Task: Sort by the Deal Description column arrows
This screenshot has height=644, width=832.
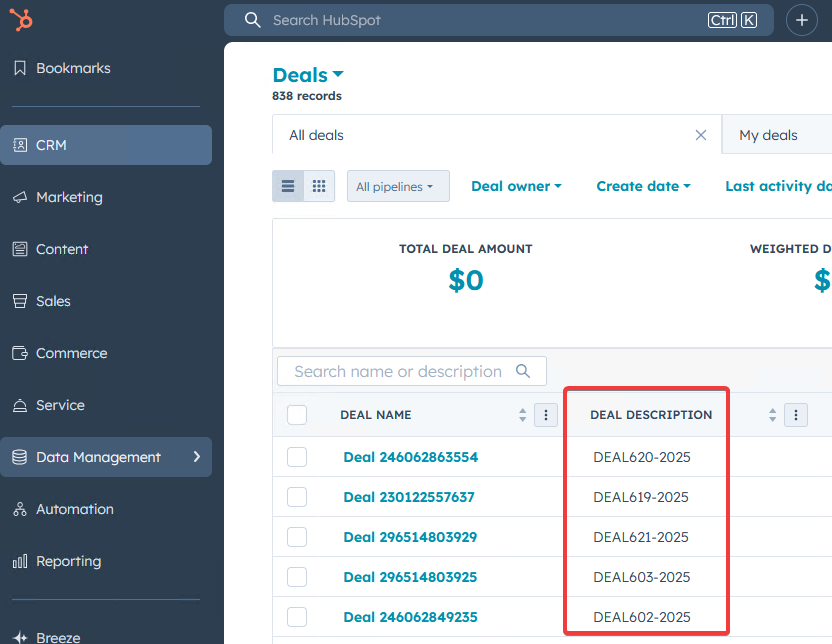Action: pos(772,415)
